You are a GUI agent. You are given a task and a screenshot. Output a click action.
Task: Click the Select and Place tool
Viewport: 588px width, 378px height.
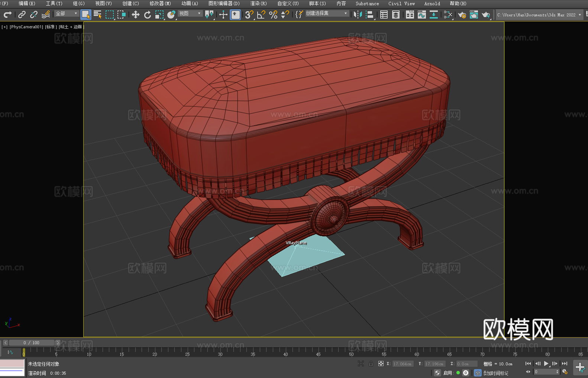(x=171, y=14)
